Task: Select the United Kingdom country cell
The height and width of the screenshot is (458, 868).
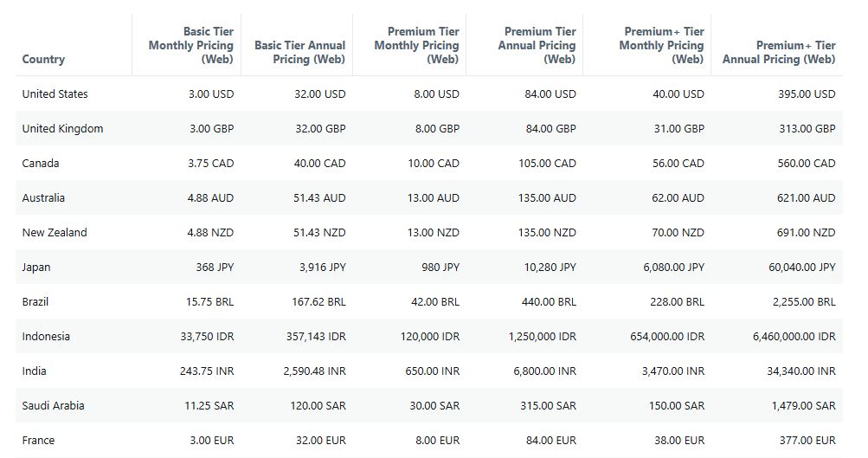Action: pyautogui.click(x=62, y=128)
